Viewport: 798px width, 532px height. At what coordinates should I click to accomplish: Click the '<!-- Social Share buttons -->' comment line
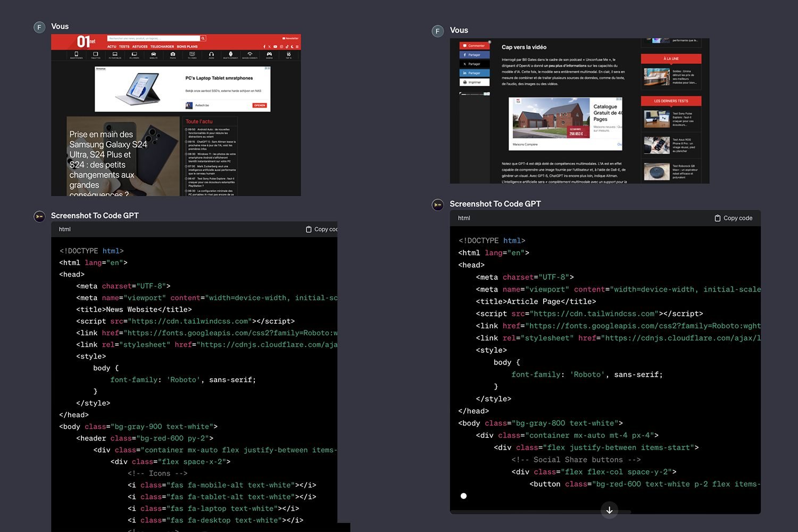coord(576,460)
